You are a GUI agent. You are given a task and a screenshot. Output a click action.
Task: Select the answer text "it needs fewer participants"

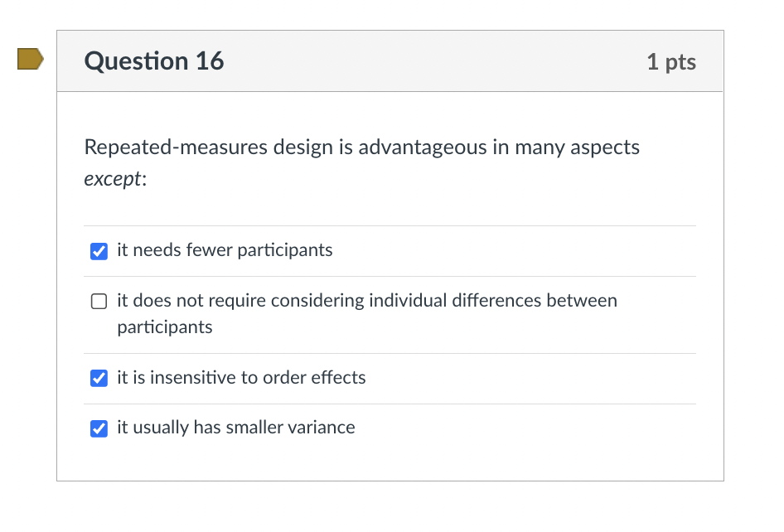click(x=225, y=250)
